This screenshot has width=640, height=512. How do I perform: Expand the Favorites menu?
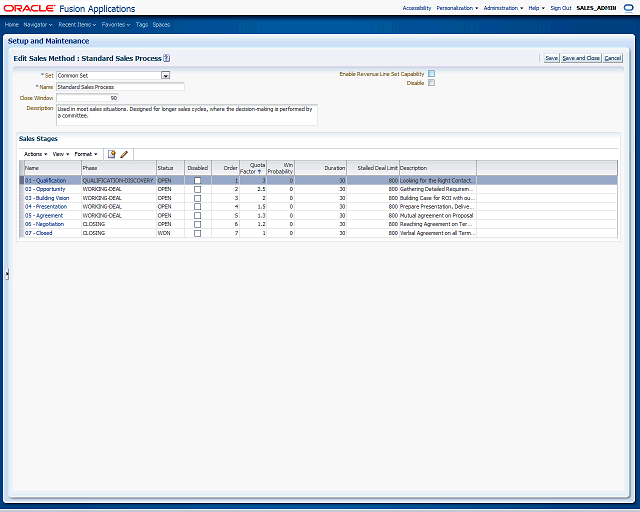pos(116,25)
